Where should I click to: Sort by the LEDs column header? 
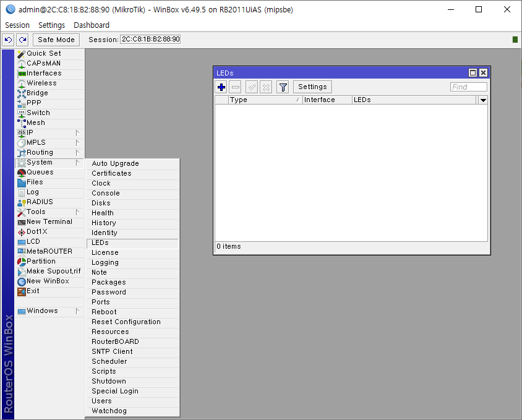[414, 100]
